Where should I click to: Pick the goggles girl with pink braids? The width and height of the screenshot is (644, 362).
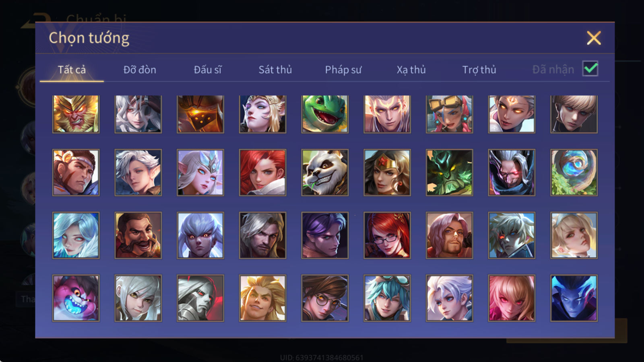click(449, 114)
